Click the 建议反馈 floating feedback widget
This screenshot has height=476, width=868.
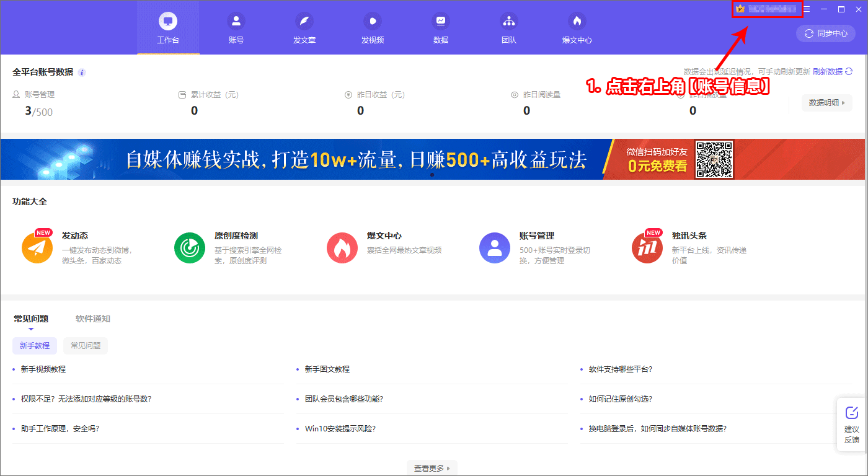tap(852, 424)
